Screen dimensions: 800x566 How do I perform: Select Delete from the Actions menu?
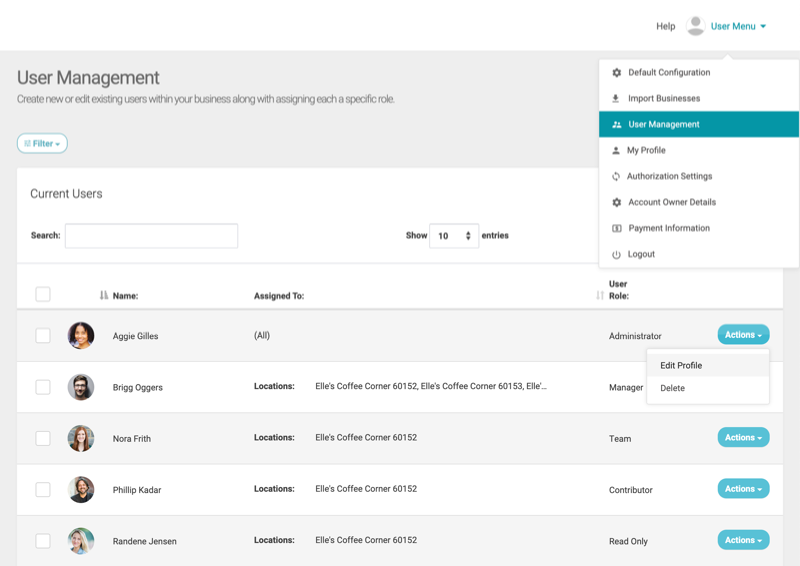point(673,388)
